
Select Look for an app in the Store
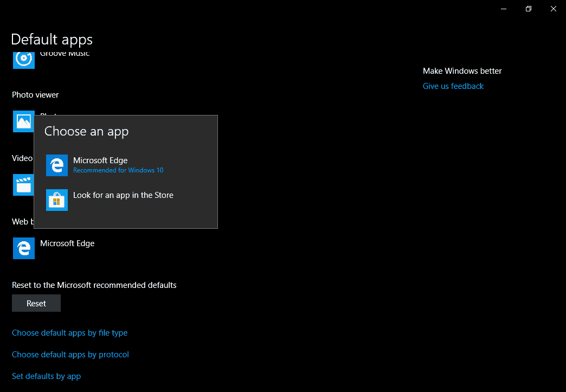click(x=126, y=200)
